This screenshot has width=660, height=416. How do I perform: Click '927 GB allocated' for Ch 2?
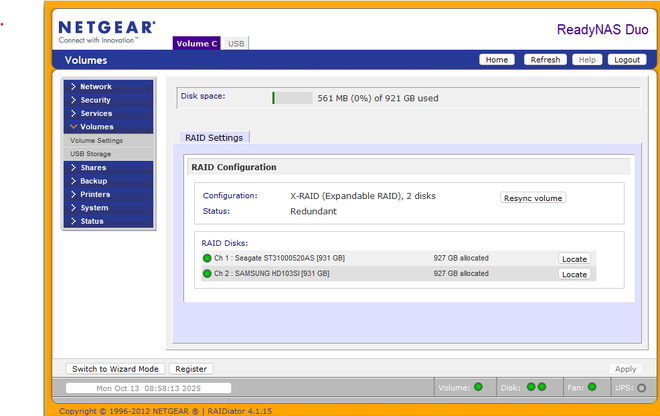tap(461, 274)
